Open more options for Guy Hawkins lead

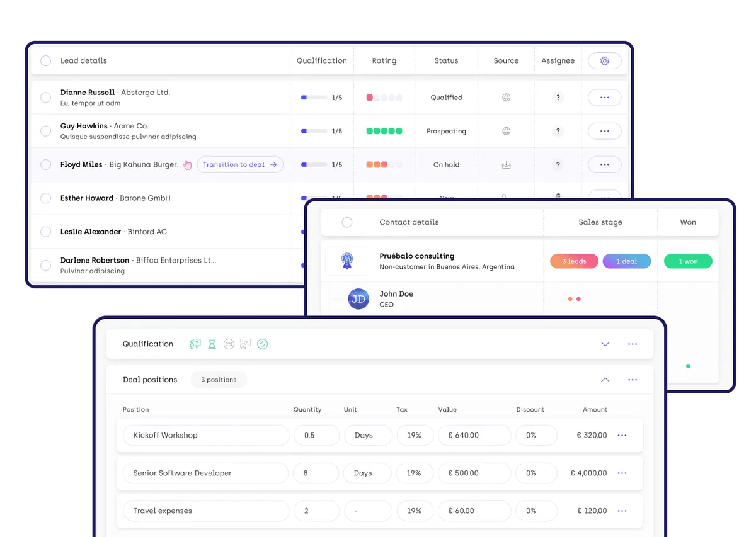tap(604, 131)
